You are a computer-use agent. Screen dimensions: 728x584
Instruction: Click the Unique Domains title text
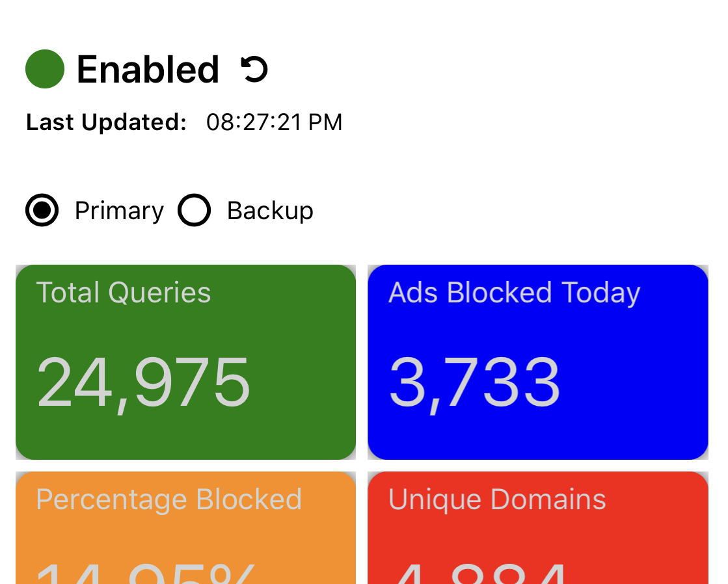[x=497, y=499]
